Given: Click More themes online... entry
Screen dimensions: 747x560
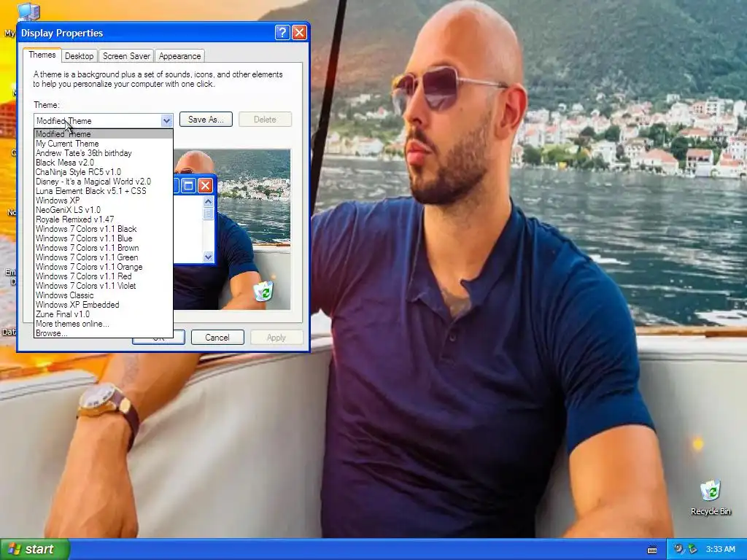Looking at the screenshot, I should tap(104, 324).
